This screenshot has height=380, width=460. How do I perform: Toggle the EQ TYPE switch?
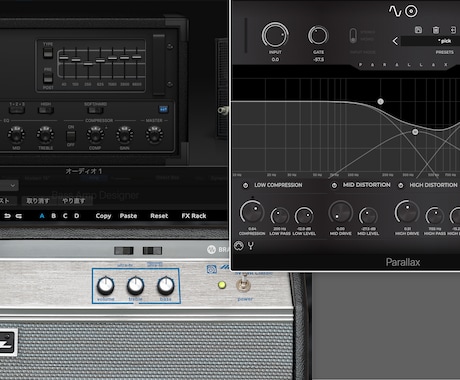click(x=48, y=52)
